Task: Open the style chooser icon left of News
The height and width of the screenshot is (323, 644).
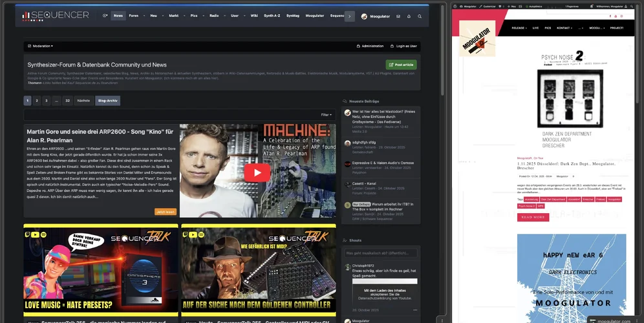Action: pos(105,16)
